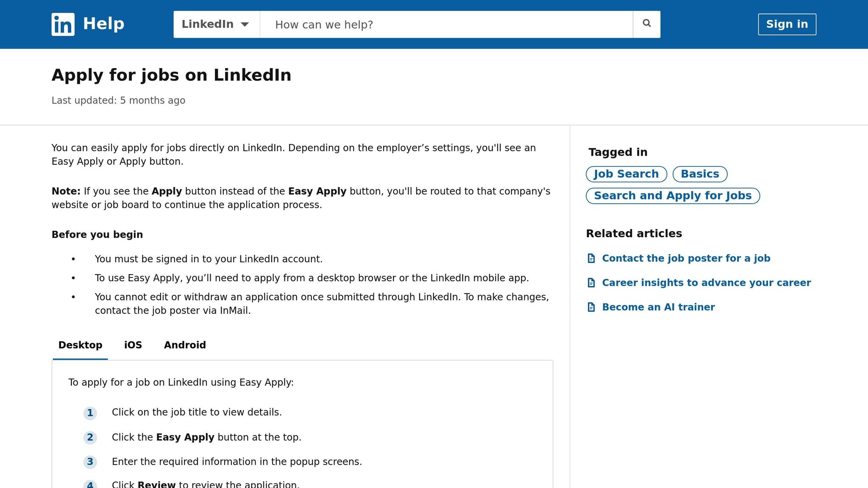Click the How can we help search field

pyautogui.click(x=445, y=24)
